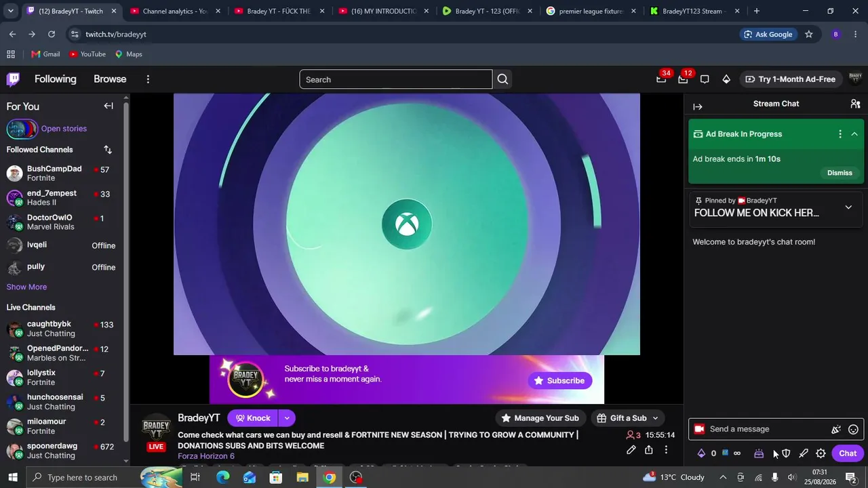The height and width of the screenshot is (488, 868).
Task: Click the Get Bits diamond icon in top bar
Action: click(726, 79)
